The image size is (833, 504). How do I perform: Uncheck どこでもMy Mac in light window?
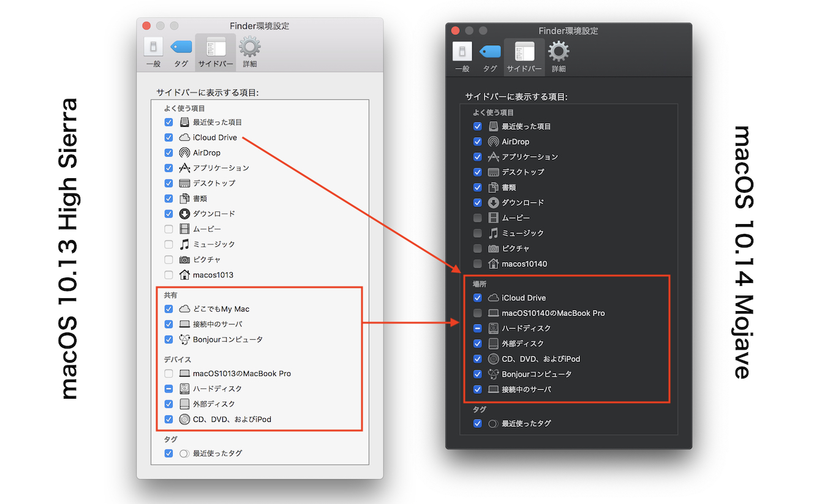point(168,309)
